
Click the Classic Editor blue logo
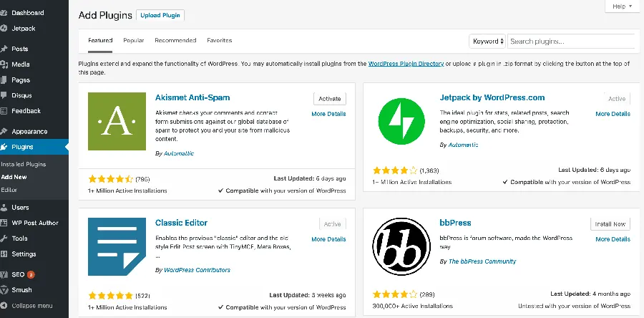pyautogui.click(x=117, y=246)
